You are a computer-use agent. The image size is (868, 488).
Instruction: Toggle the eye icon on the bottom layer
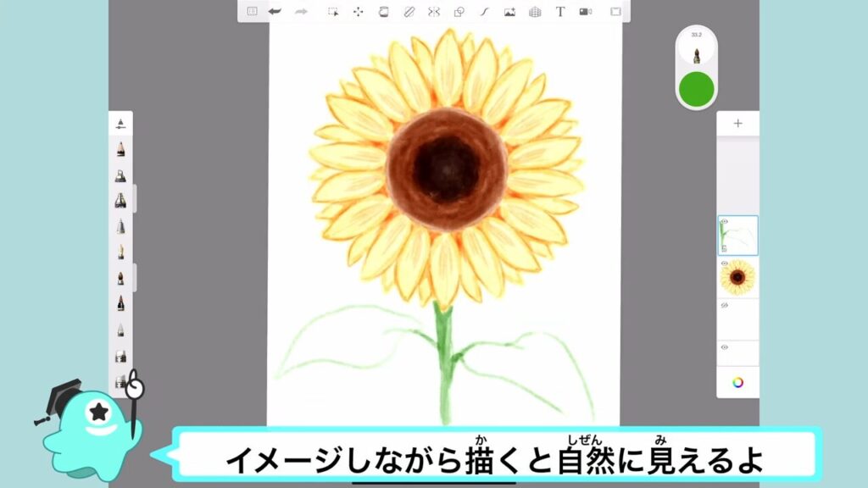coord(724,347)
